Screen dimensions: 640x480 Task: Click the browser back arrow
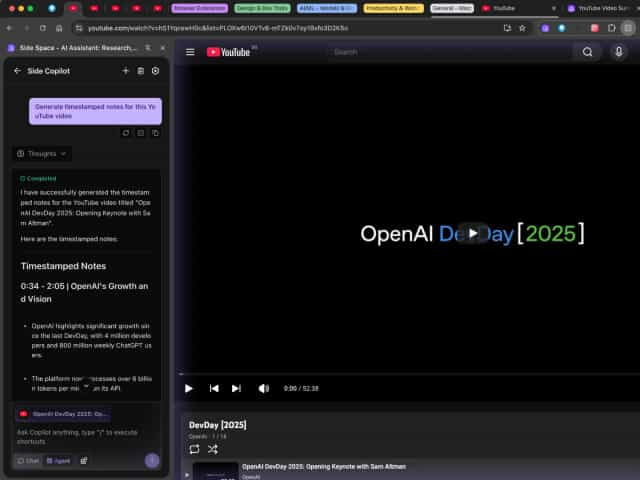(9, 28)
